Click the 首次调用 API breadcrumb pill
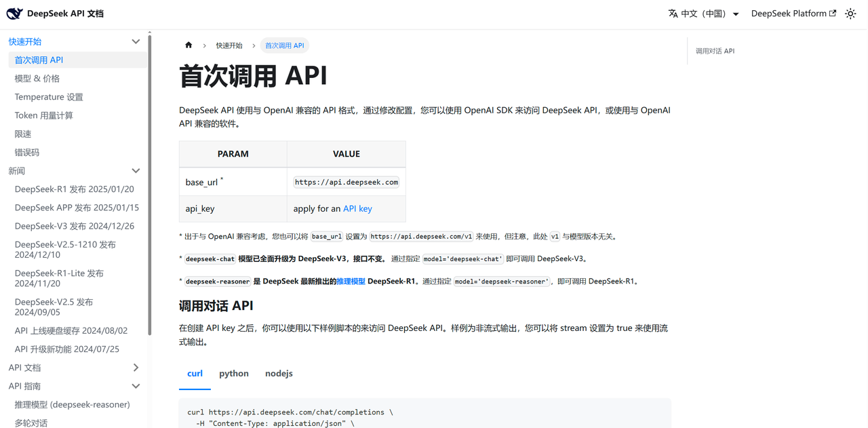The image size is (868, 428). click(x=284, y=45)
